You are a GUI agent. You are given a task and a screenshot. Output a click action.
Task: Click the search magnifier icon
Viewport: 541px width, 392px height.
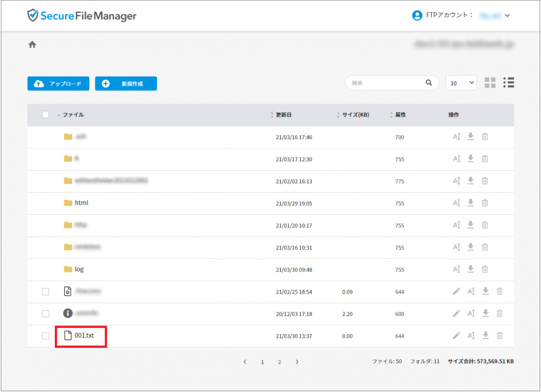pyautogui.click(x=429, y=83)
